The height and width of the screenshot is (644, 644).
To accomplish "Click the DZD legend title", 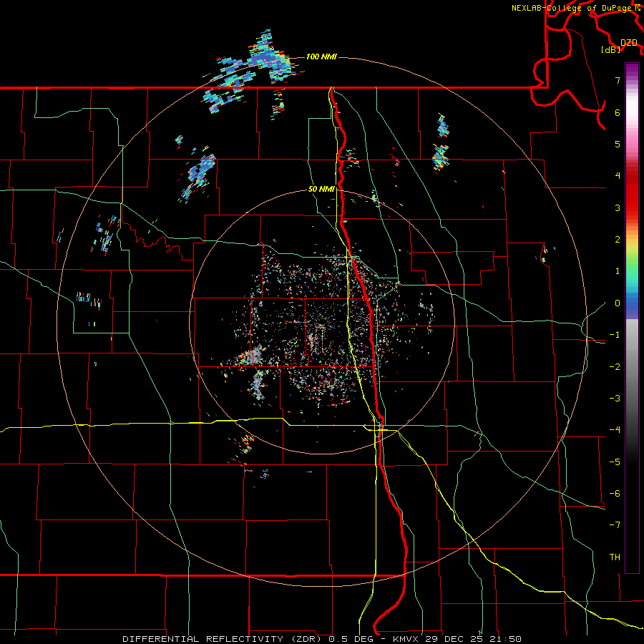I will (629, 42).
